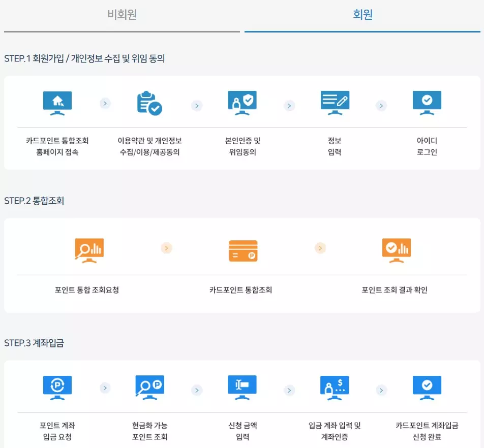Click the orange card icon for 카드포인트 통합조회
Screen dimensions: 484x448
coord(243,251)
